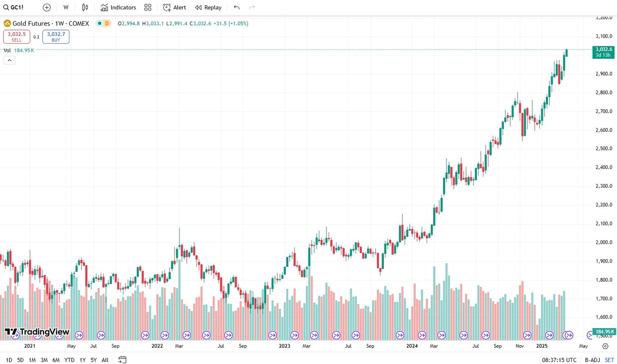Open the calendar date picker in bottom toolbar

(122, 360)
